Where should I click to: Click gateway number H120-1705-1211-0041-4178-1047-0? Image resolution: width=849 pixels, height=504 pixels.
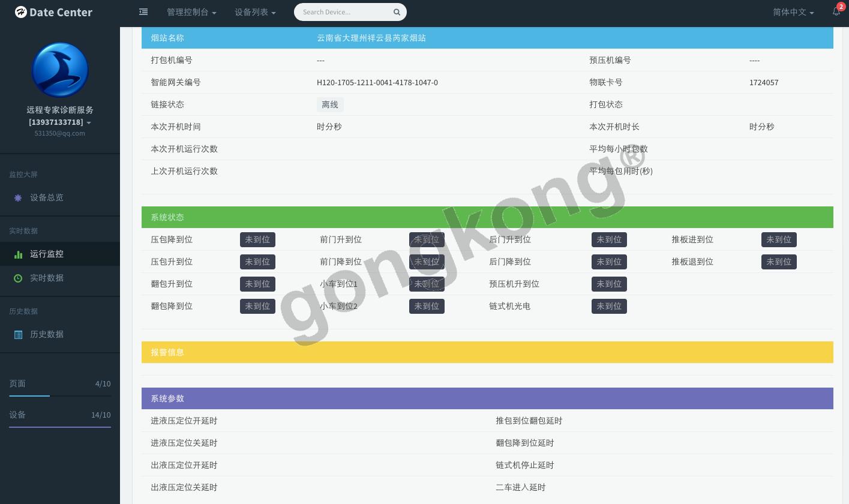[377, 83]
